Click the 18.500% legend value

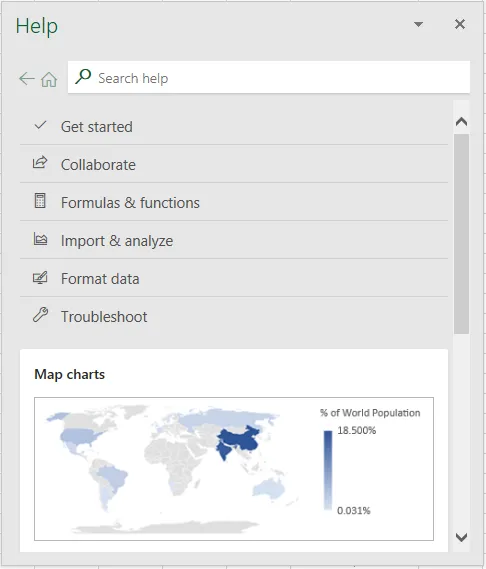[x=356, y=431]
